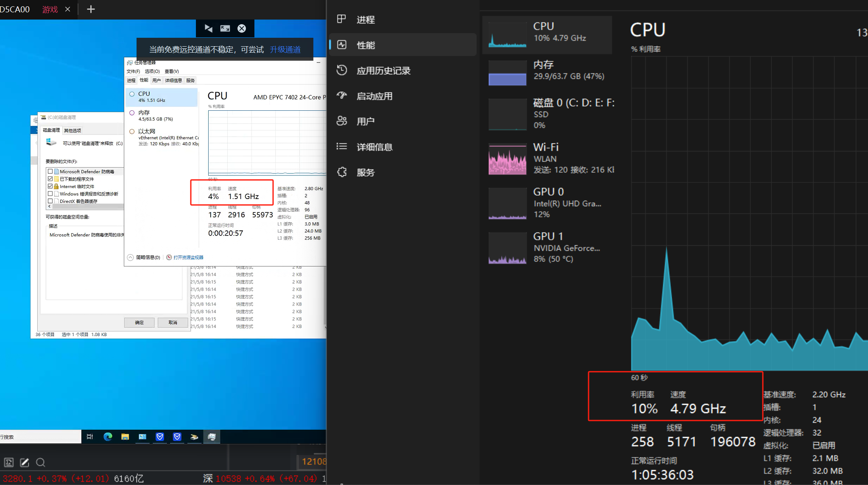Viewport: 868px width, 485px height.
Task: Click the Disk Cleanup taskbar icon
Action: [x=194, y=437]
